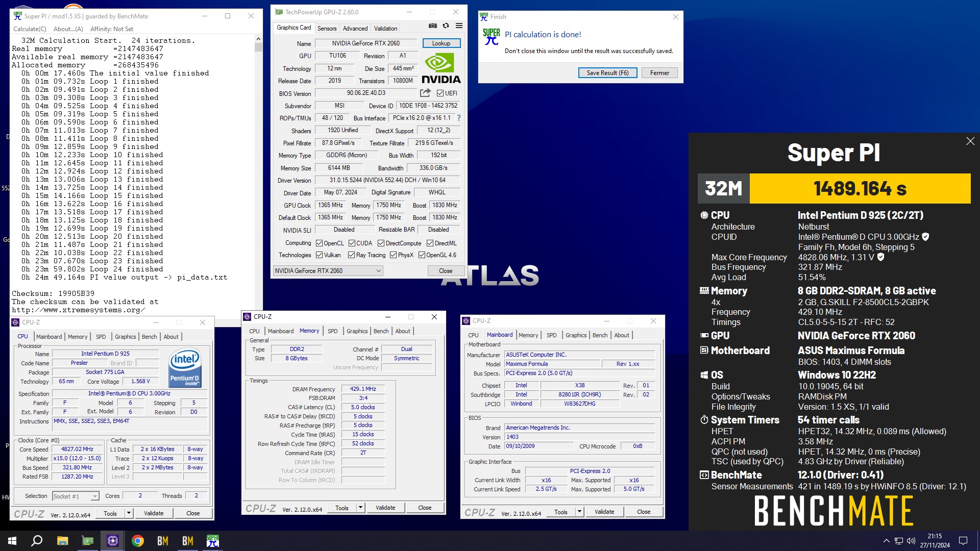The height and width of the screenshot is (551, 980).
Task: Click GPU Name field NVIDIA GeForce RTX 2060
Action: coord(366,43)
